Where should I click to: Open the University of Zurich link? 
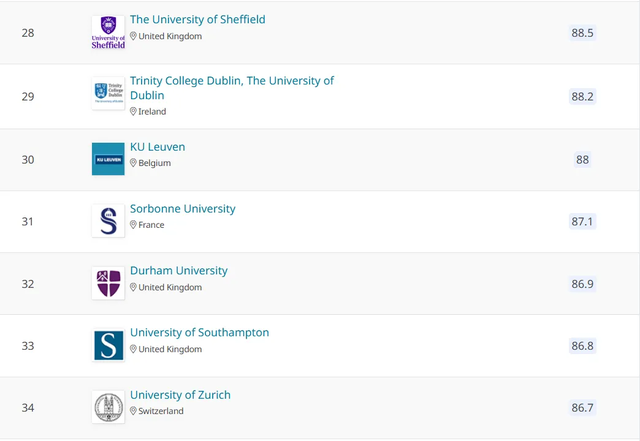pos(180,395)
